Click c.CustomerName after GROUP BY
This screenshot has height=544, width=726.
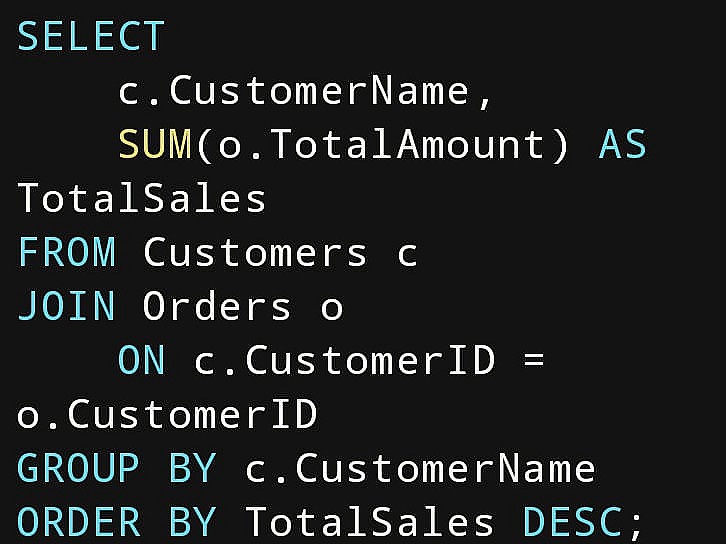pos(420,468)
